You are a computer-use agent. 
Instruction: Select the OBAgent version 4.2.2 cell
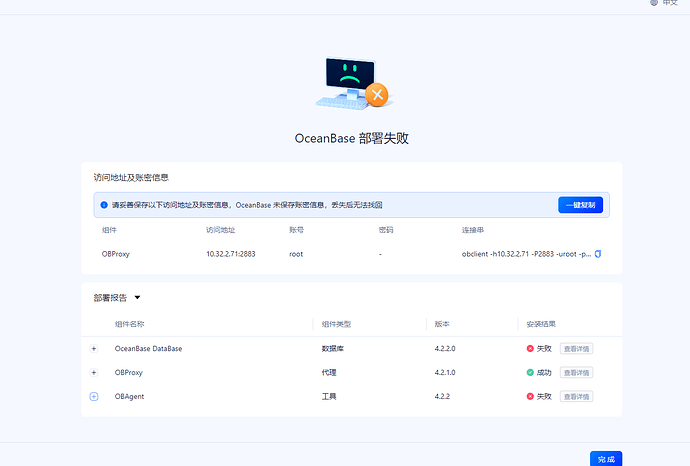[442, 396]
